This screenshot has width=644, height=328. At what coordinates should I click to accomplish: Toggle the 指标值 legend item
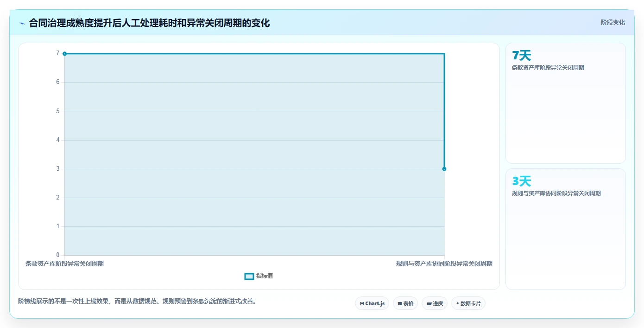tap(259, 276)
